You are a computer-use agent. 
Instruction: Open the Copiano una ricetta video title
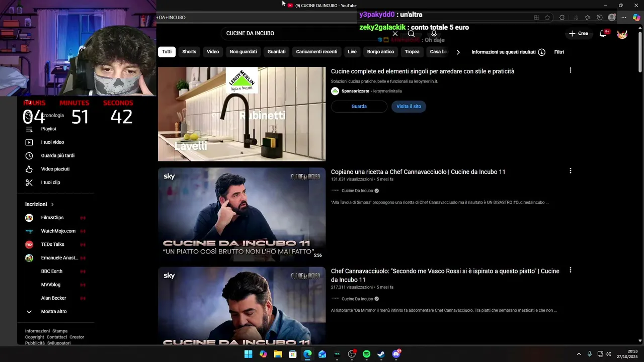(x=418, y=172)
